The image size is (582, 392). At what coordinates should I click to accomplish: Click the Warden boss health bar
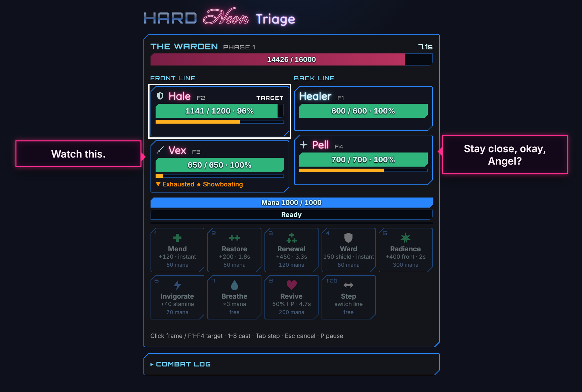pyautogui.click(x=291, y=59)
